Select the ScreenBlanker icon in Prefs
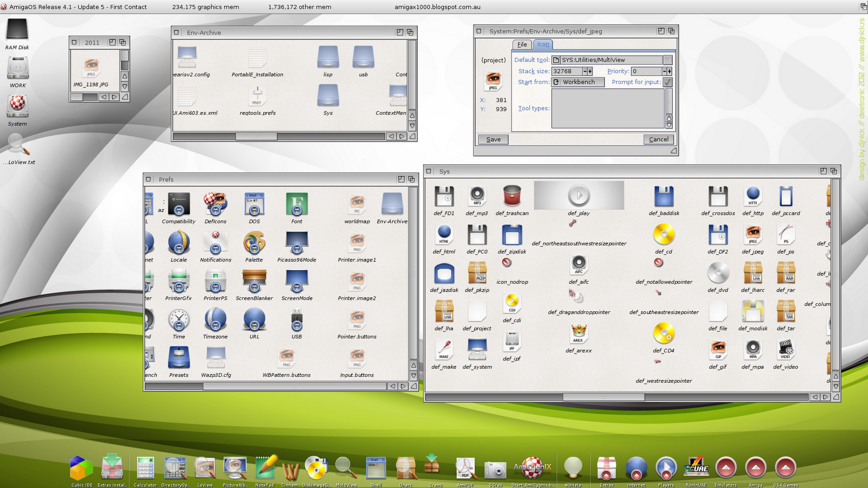Viewport: 868px width, 488px height. point(254,281)
